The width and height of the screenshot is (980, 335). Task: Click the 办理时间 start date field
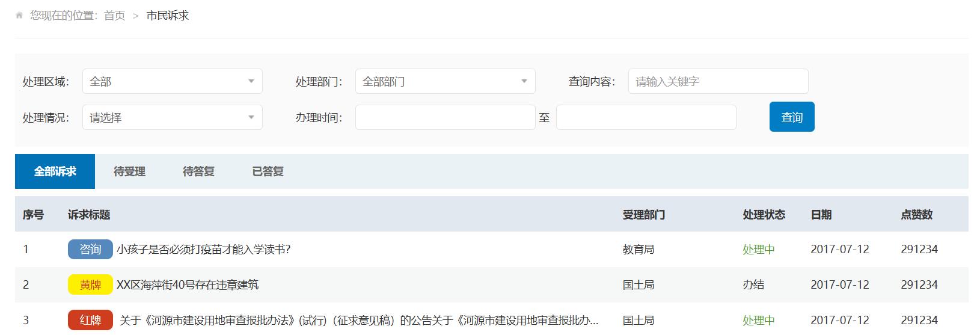(x=445, y=117)
